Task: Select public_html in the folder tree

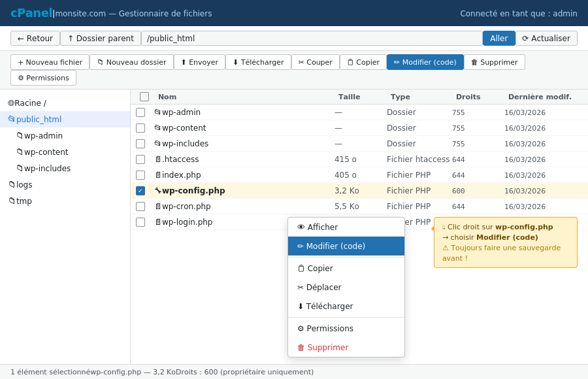Action: [x=65, y=120]
